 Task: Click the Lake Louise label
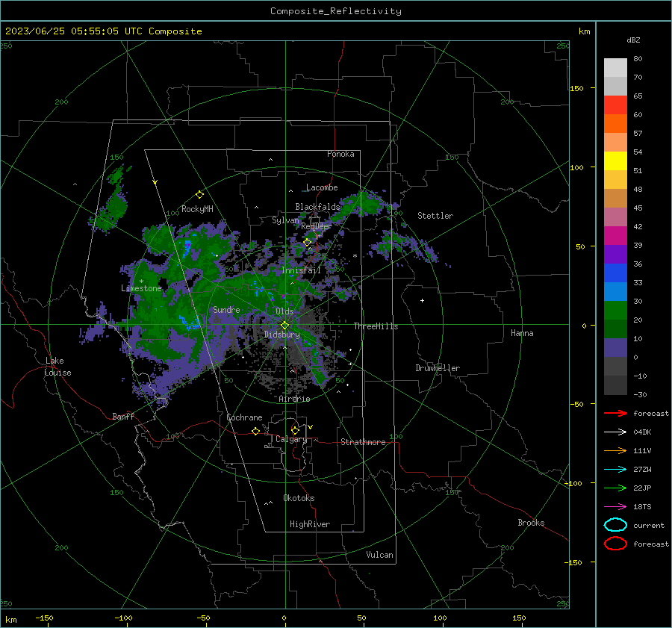(x=57, y=367)
